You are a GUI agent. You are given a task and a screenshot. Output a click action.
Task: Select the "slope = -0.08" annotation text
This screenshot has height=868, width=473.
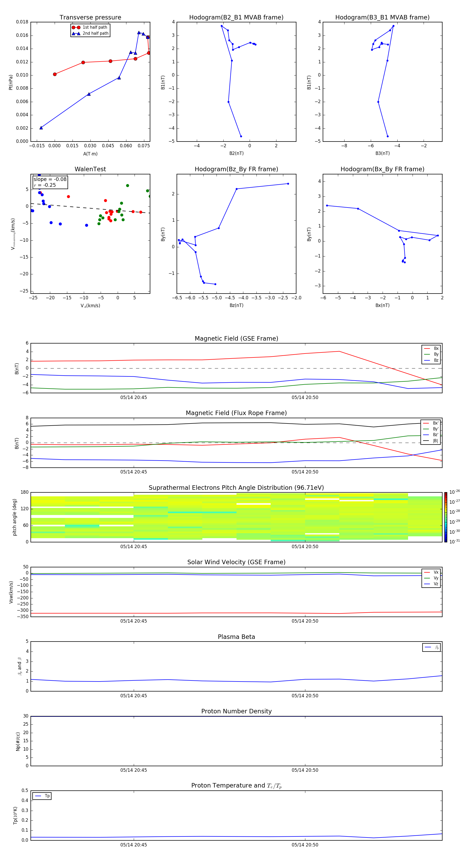click(x=50, y=179)
